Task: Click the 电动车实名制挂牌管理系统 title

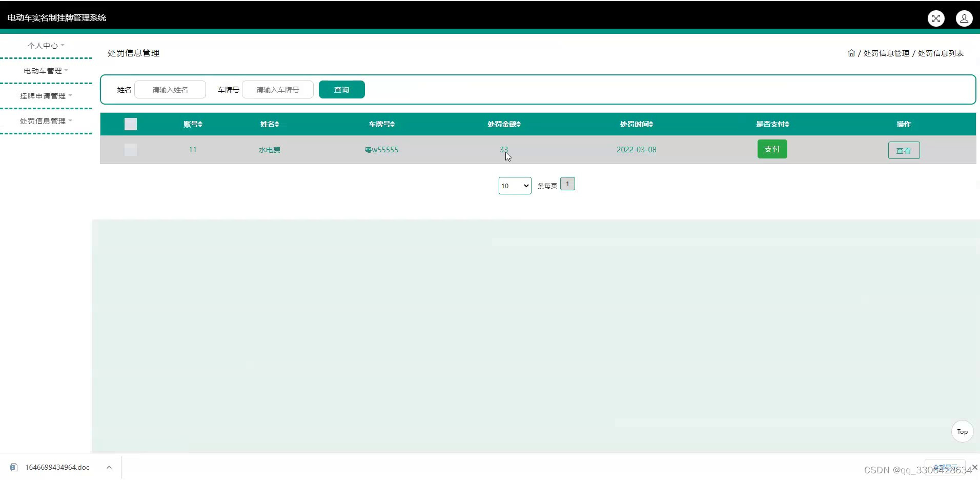Action: point(57,17)
